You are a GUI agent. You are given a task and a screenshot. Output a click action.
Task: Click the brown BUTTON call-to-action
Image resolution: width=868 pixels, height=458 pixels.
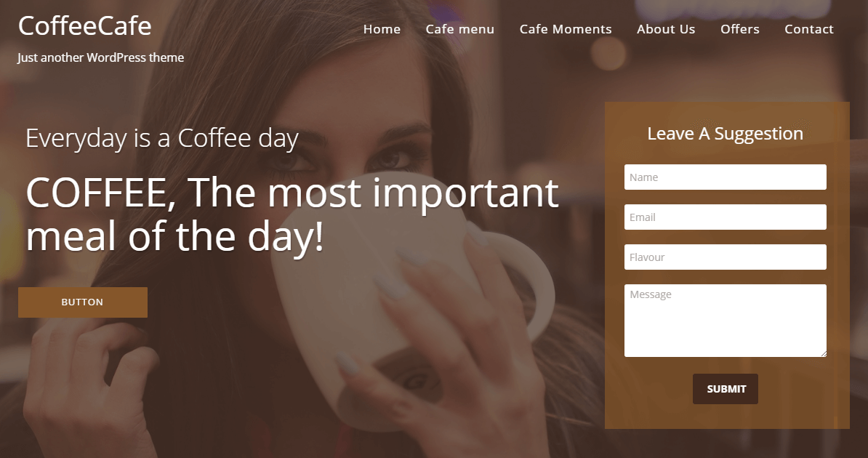(82, 302)
